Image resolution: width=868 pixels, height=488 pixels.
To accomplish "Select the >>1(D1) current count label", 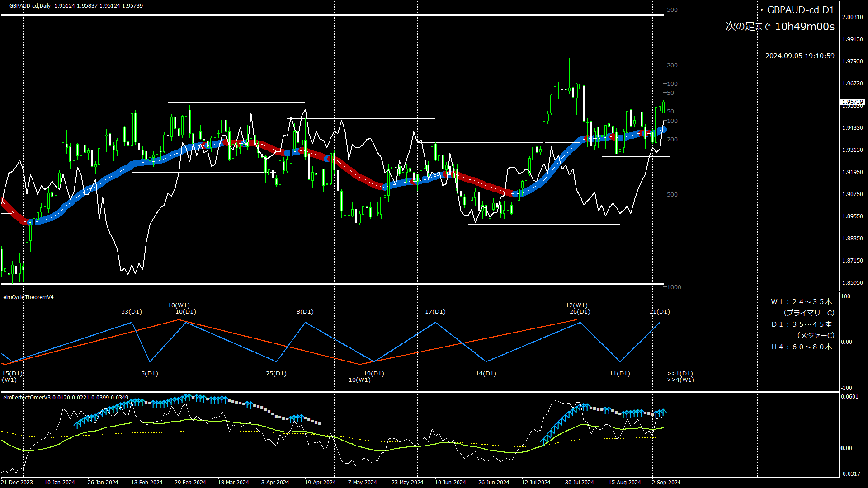I will (x=680, y=374).
